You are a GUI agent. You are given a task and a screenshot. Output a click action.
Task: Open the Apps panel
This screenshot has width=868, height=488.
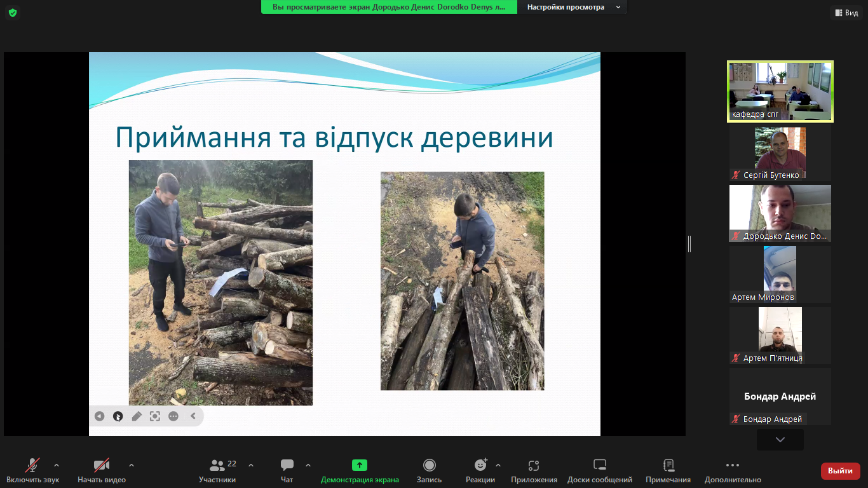pos(534,470)
